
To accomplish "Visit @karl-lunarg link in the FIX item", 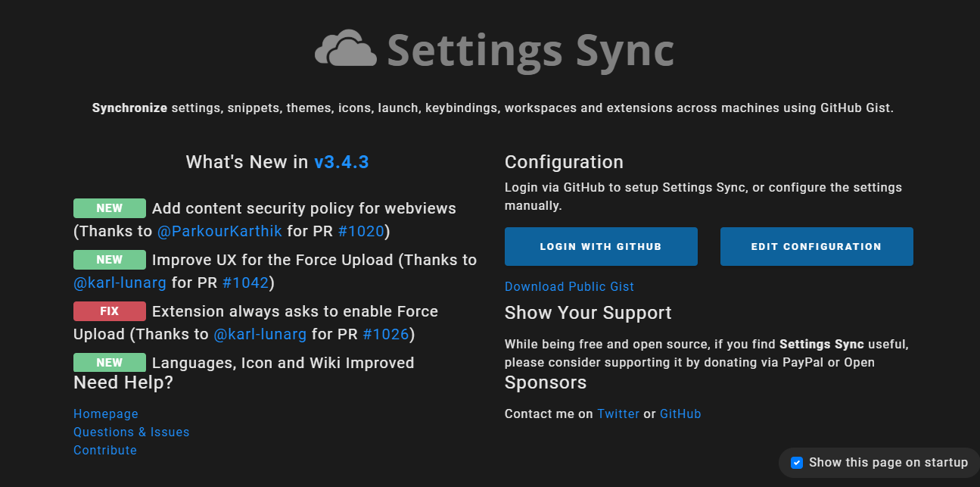I will (260, 334).
